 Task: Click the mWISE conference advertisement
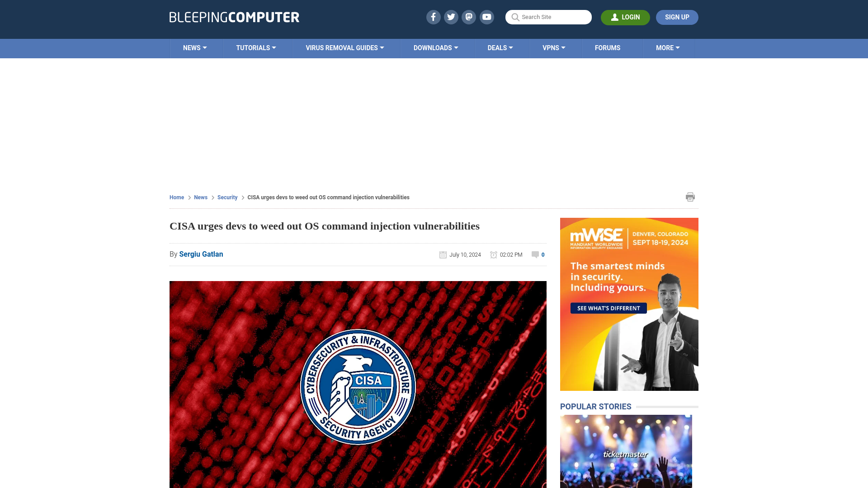click(629, 304)
